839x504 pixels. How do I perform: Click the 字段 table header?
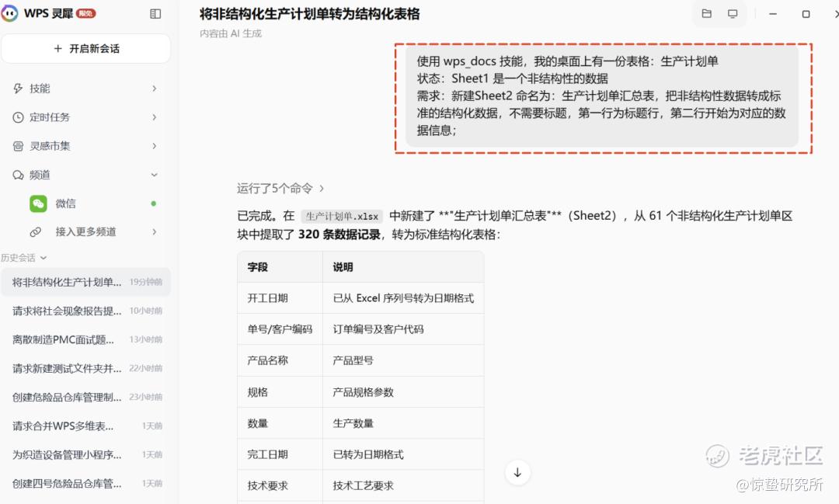pos(280,267)
